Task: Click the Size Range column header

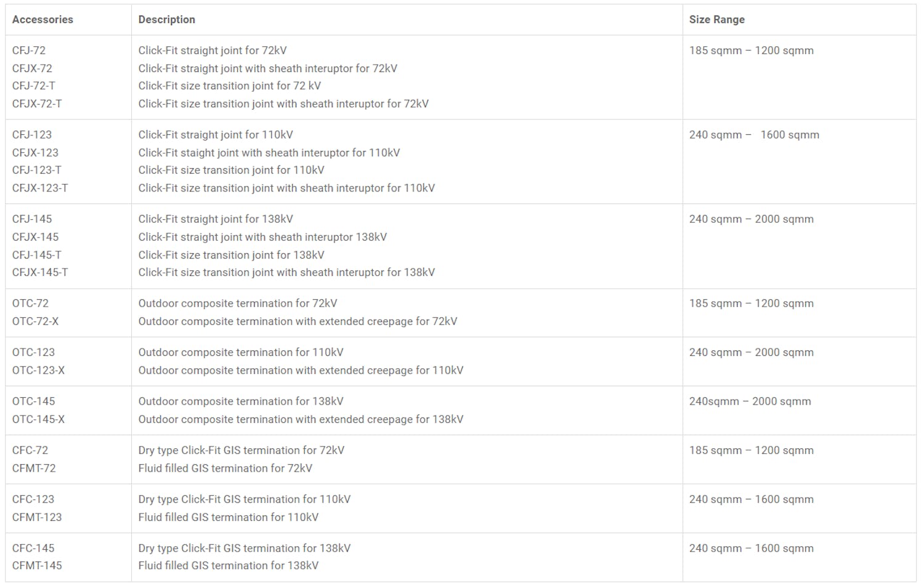Action: click(x=716, y=20)
